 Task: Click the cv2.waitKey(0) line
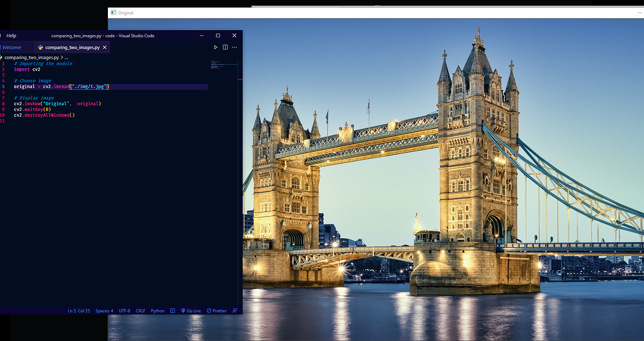tap(33, 109)
